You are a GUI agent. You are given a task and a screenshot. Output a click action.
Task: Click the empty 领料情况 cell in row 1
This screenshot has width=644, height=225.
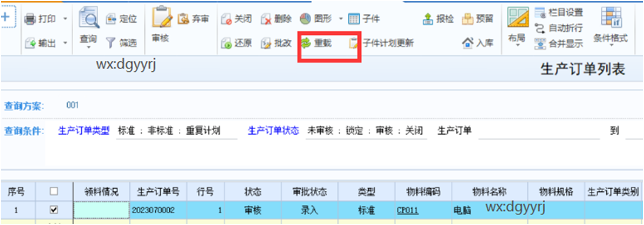tap(101, 210)
